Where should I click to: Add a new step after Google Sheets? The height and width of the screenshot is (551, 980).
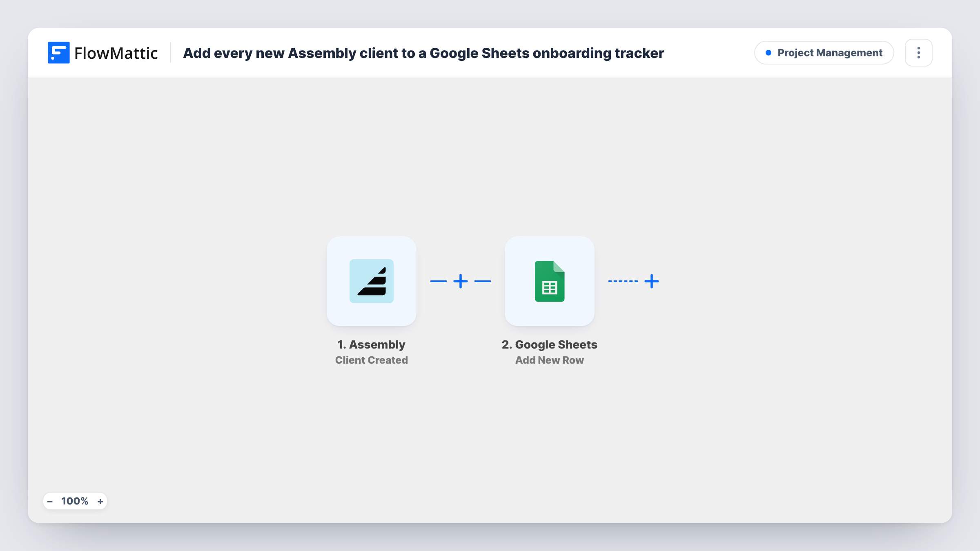tap(652, 281)
